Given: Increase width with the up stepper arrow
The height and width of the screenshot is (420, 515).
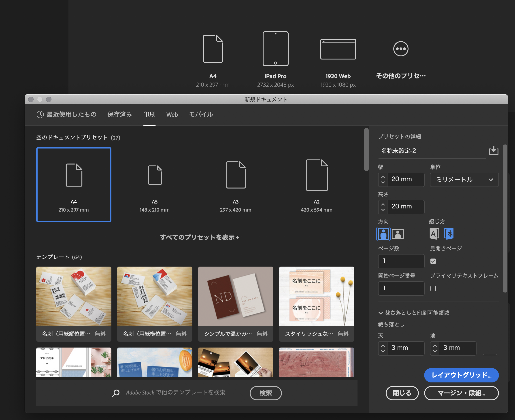Looking at the screenshot, I should click(383, 177).
